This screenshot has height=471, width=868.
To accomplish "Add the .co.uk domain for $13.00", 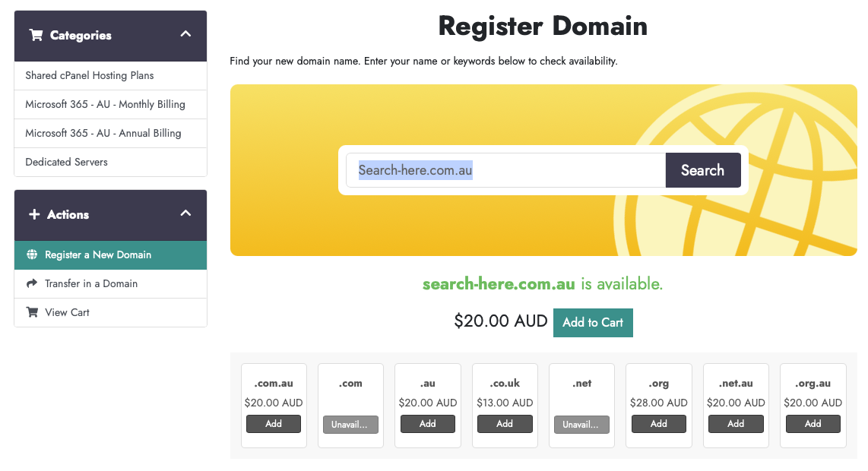I will coord(505,424).
